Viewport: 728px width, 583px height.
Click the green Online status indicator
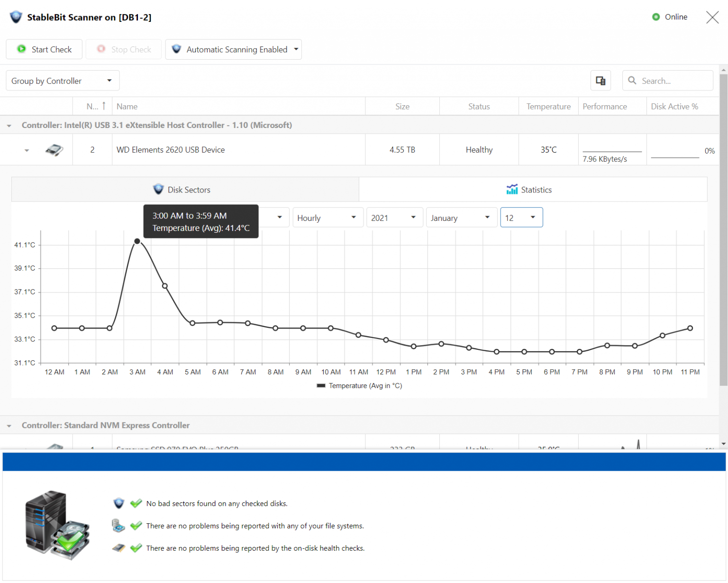point(656,17)
